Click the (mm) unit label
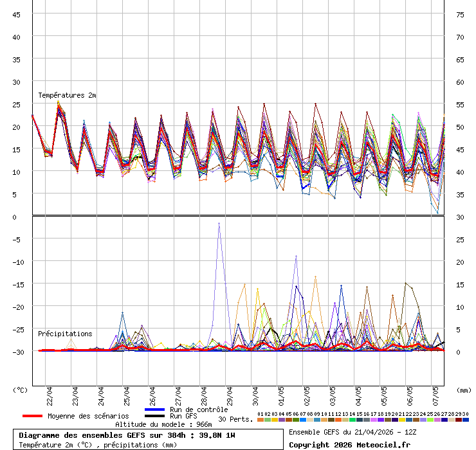The height and width of the screenshot is (450, 476). [x=464, y=390]
